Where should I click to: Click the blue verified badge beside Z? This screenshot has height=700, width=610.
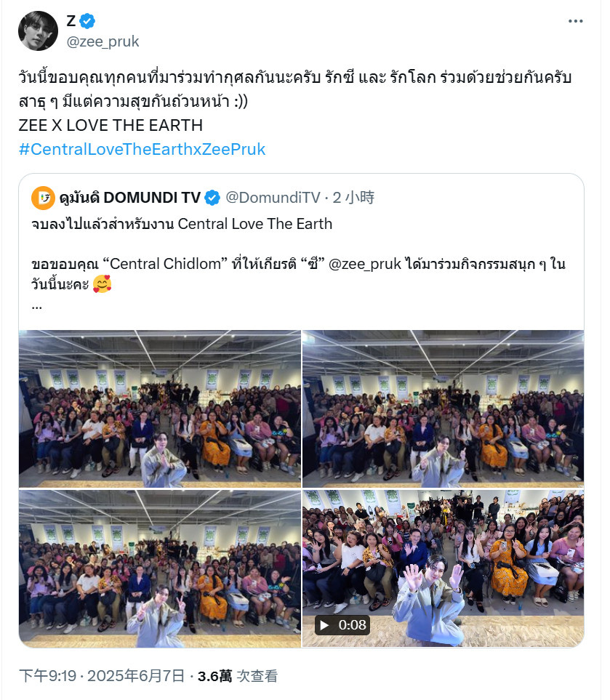coord(87,21)
